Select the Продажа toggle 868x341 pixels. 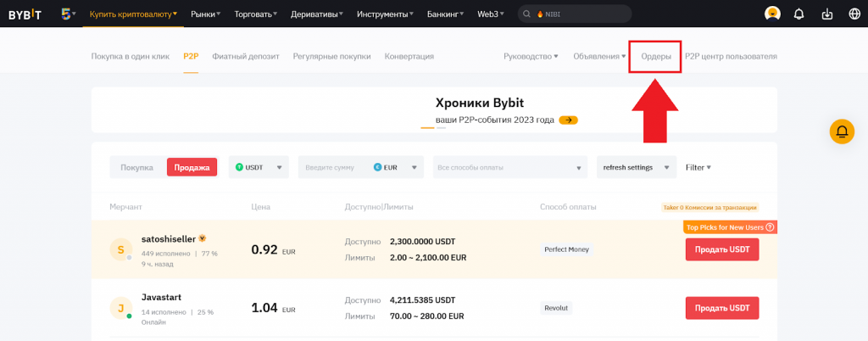[x=192, y=167]
